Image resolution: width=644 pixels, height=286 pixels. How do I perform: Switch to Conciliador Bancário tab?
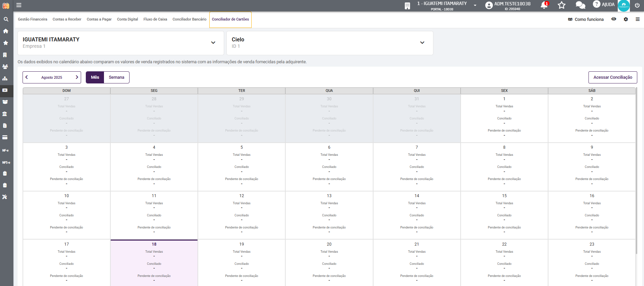[189, 20]
